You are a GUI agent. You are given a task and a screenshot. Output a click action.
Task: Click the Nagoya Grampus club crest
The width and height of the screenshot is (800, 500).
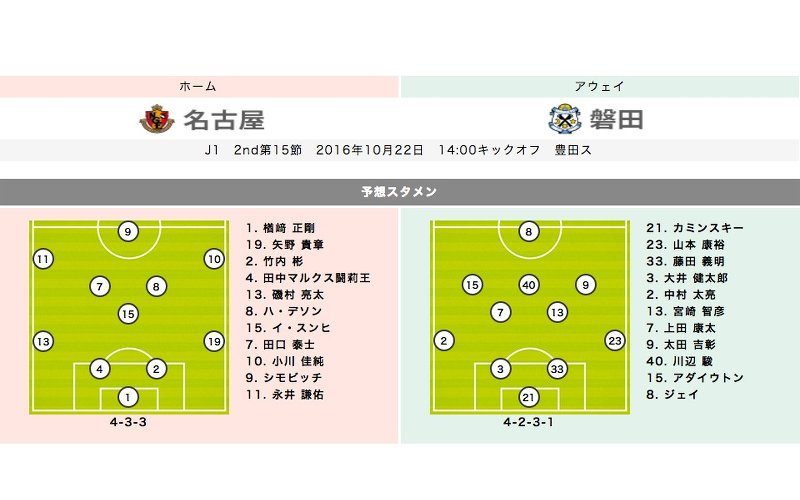(x=156, y=120)
